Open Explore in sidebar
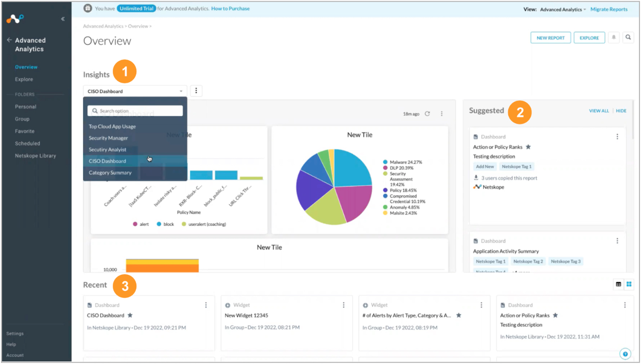The image size is (641, 364). 24,79
